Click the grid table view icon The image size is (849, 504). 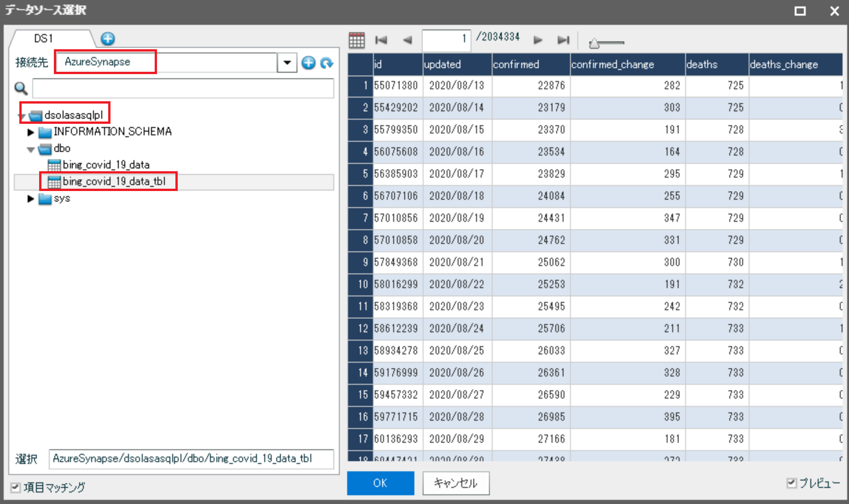pyautogui.click(x=357, y=41)
